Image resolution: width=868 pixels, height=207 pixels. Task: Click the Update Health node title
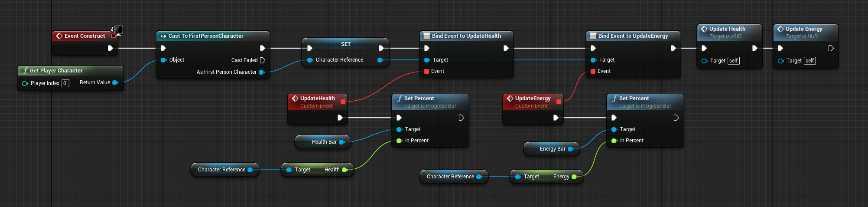pyautogui.click(x=727, y=29)
